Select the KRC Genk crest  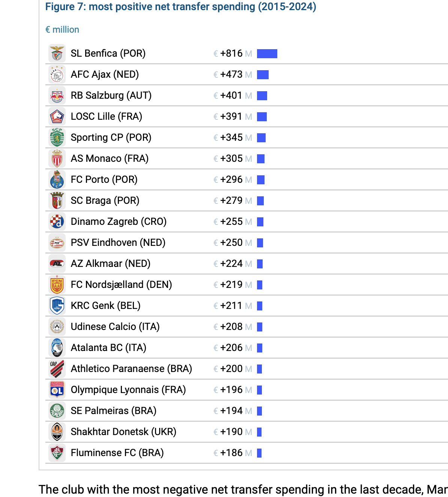pyautogui.click(x=57, y=306)
